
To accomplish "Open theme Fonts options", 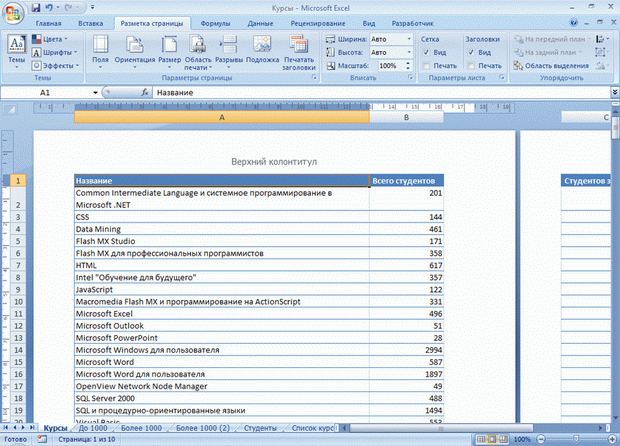I will tap(55, 52).
